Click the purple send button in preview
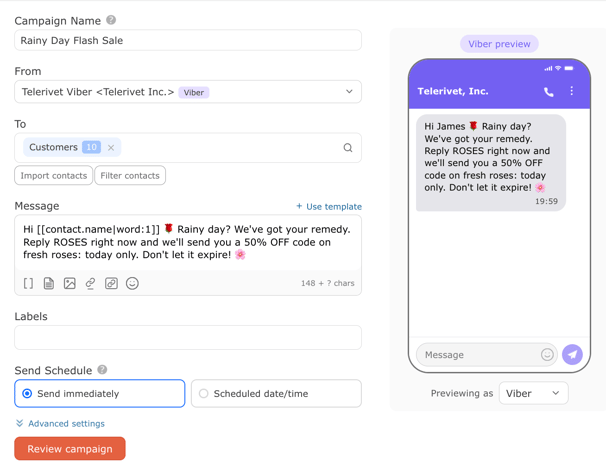Screen dimensions: 606x470 pyautogui.click(x=572, y=354)
